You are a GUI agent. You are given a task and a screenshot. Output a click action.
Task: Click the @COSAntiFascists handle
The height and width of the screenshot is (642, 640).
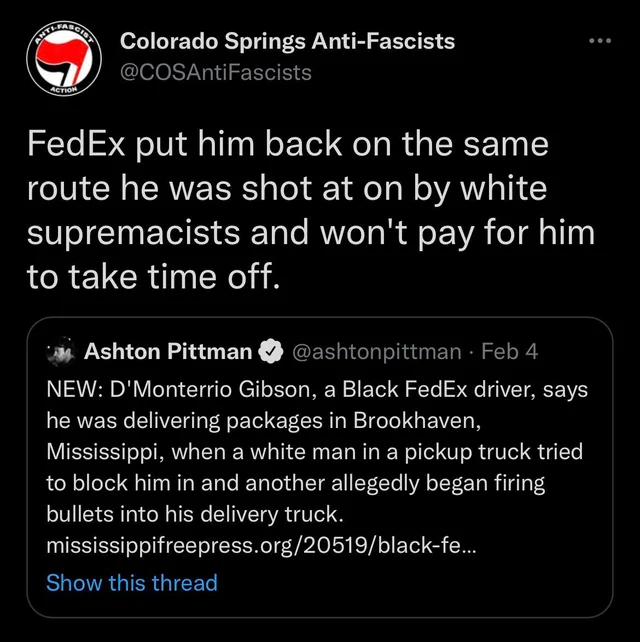click(215, 71)
